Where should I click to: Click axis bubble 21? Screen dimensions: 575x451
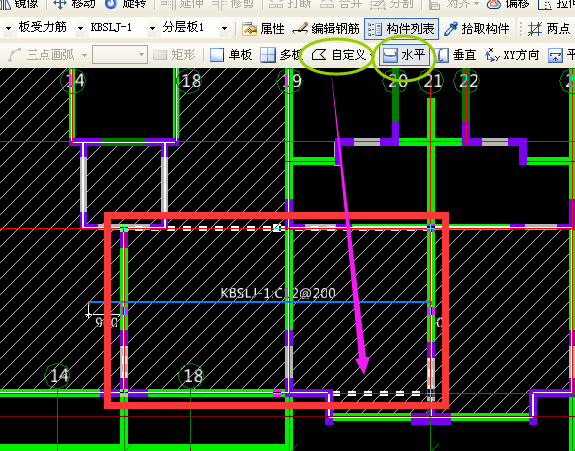[x=431, y=81]
